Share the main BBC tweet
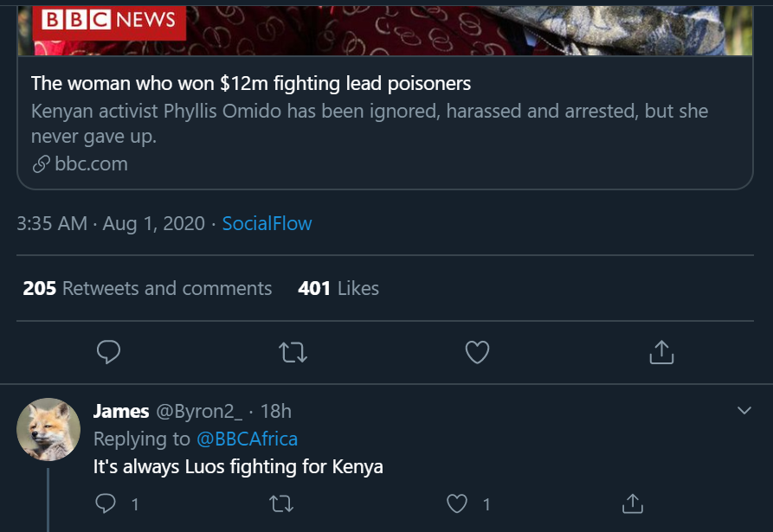The image size is (773, 532). click(661, 352)
